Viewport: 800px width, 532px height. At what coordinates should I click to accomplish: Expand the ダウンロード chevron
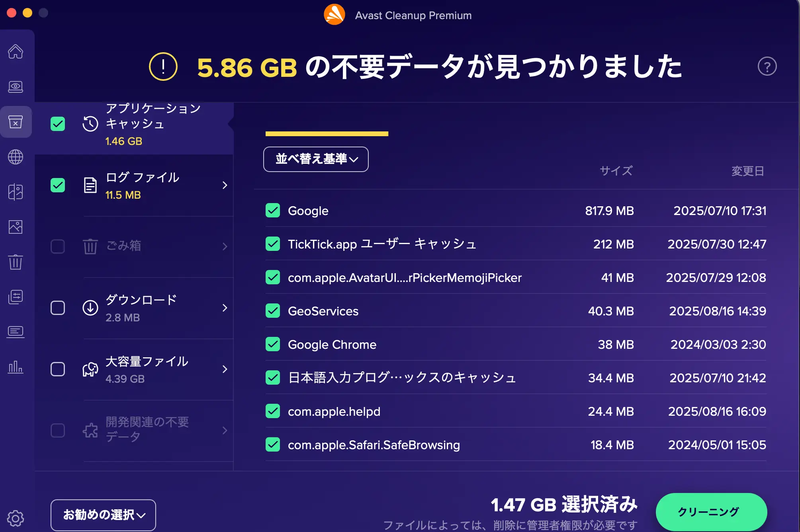[x=225, y=308]
